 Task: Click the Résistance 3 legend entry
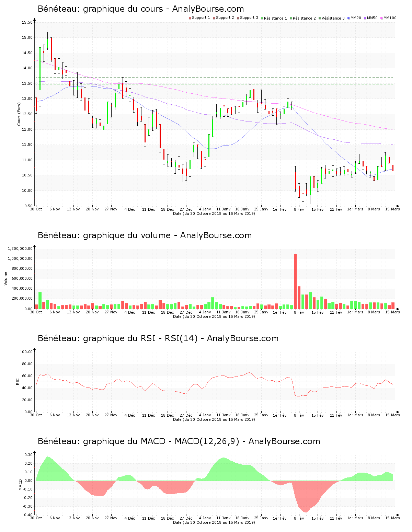pyautogui.click(x=331, y=18)
